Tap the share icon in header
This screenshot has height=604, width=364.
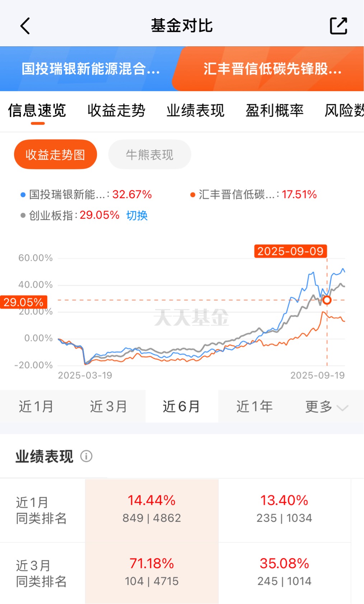coord(338,26)
